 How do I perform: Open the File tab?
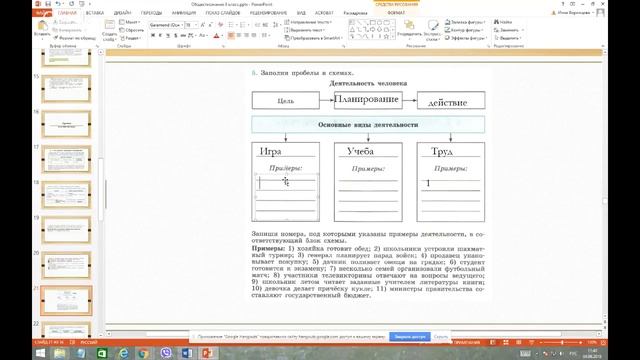point(42,13)
